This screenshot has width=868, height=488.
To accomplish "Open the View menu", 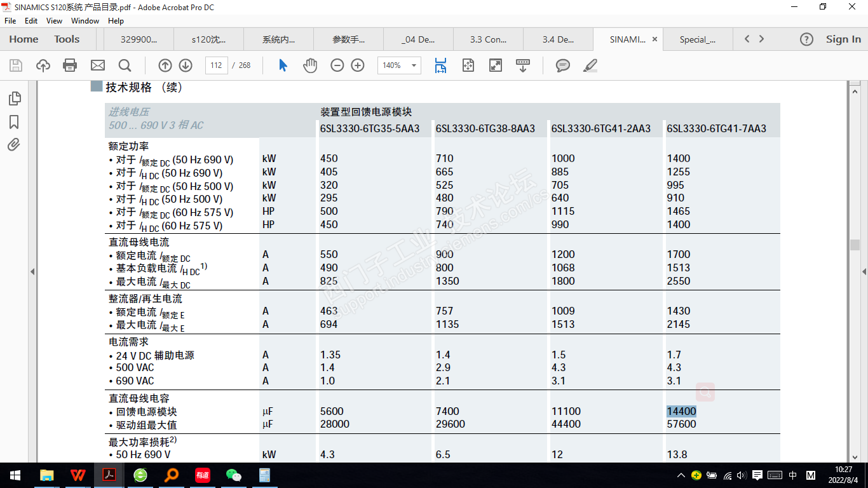I will point(55,21).
